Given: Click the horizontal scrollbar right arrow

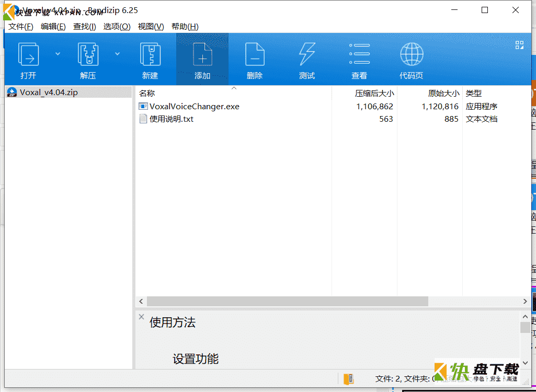Looking at the screenshot, I should [524, 301].
